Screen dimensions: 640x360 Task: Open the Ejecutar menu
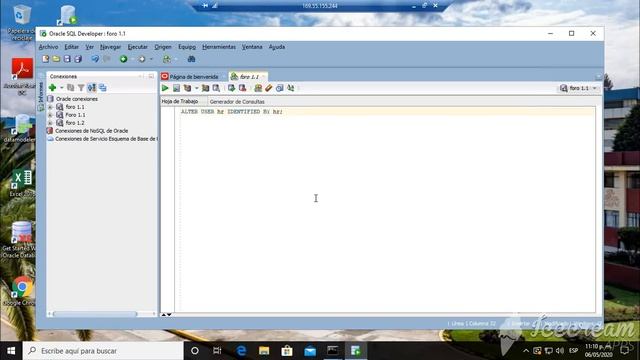point(138,47)
